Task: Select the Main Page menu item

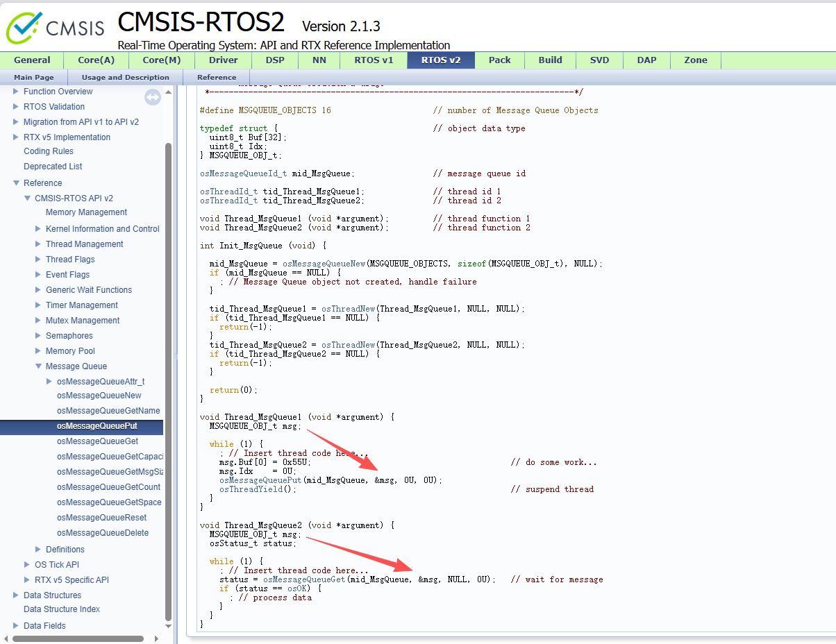Action: [x=33, y=77]
